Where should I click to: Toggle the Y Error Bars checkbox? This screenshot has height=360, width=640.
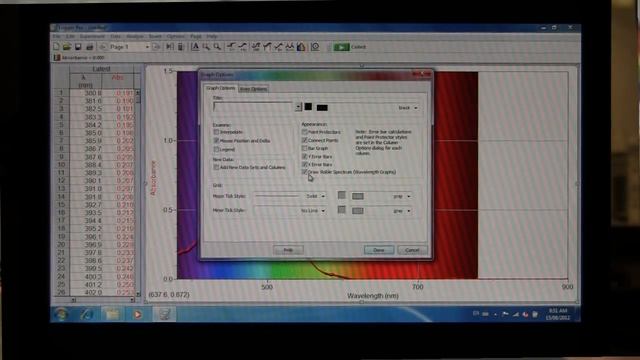coord(304,156)
